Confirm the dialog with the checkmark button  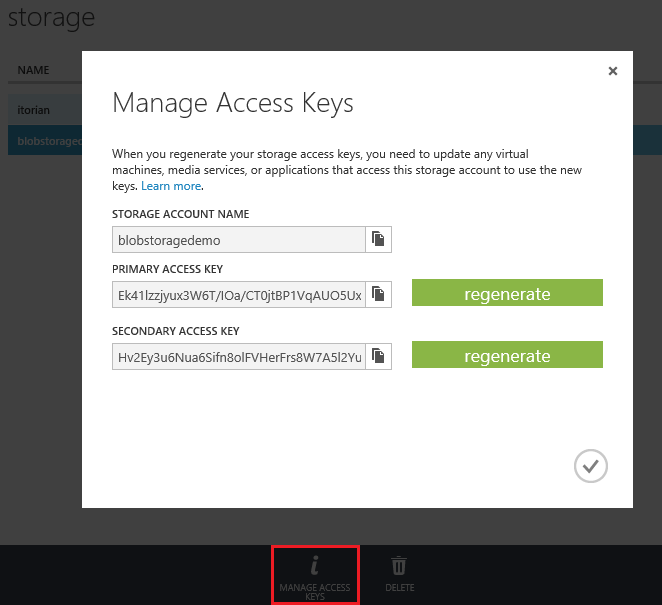click(x=591, y=465)
